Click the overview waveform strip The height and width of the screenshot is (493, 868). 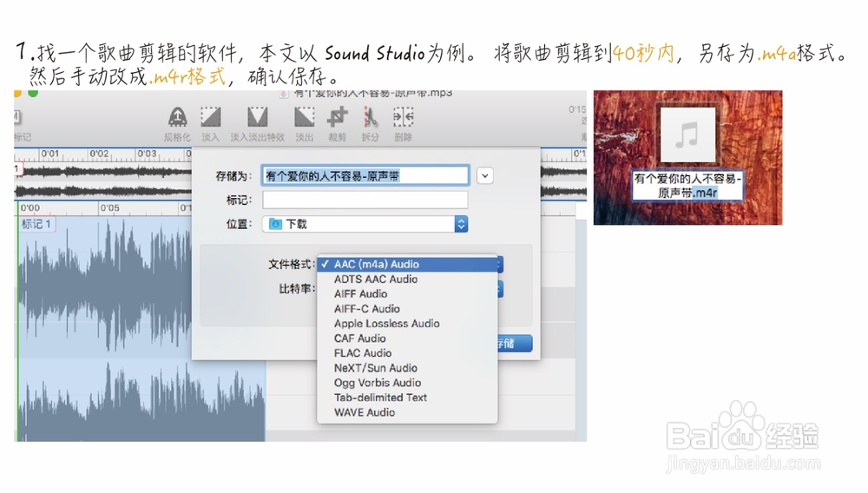click(x=103, y=181)
